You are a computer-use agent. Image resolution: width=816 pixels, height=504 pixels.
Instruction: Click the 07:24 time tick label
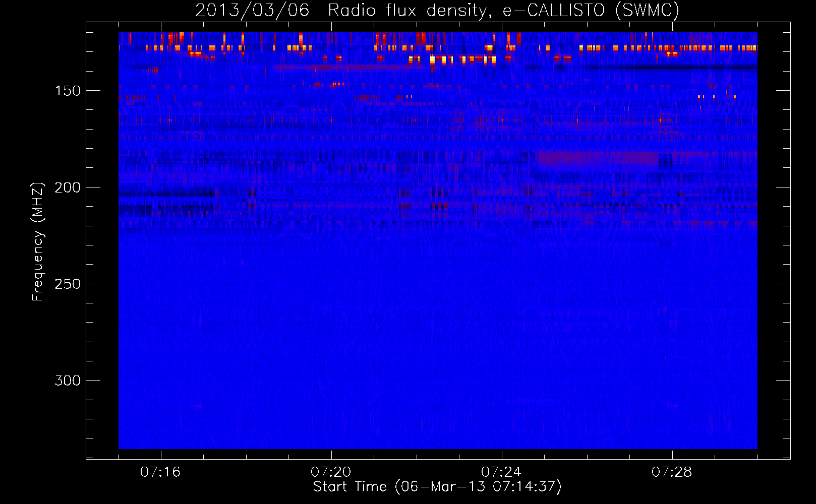click(x=501, y=472)
